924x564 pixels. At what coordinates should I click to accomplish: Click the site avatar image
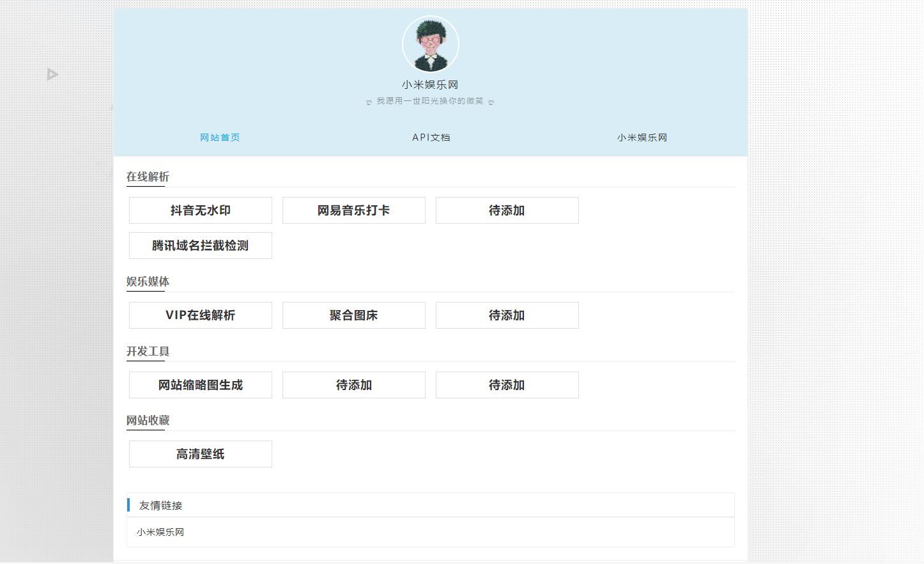(x=430, y=43)
